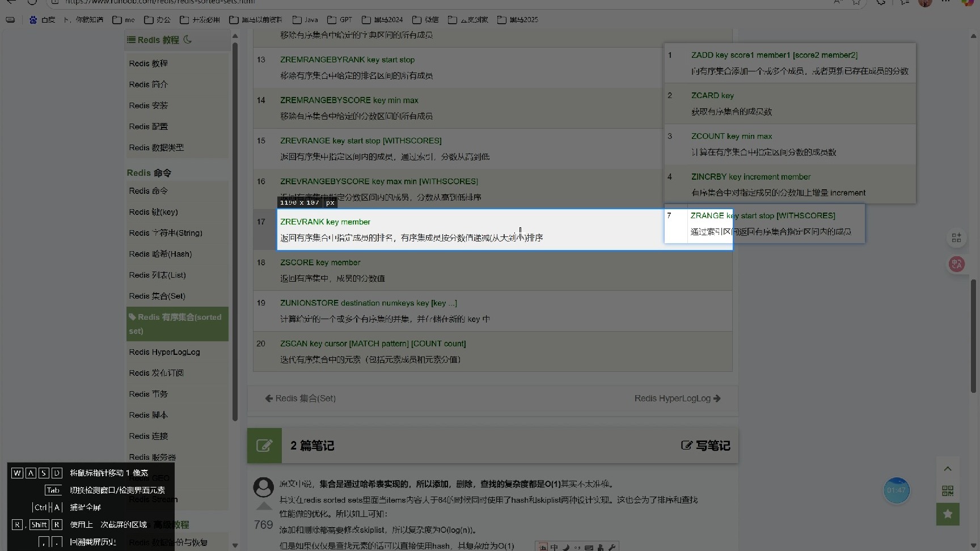Click page vertical scrollbar thumb
The height and width of the screenshot is (551, 980).
[x=974, y=336]
